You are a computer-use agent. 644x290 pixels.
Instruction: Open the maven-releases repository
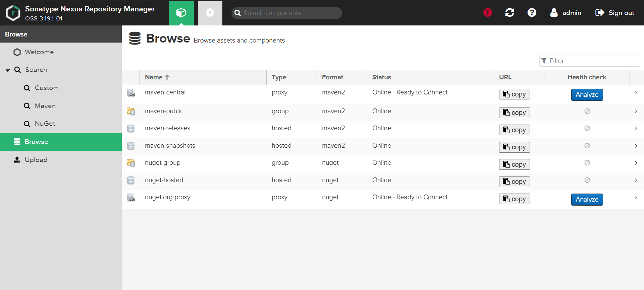[x=167, y=128]
